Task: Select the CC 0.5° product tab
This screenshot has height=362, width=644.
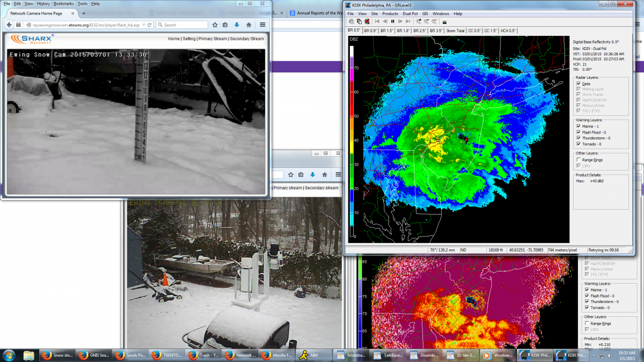Action: (x=474, y=31)
